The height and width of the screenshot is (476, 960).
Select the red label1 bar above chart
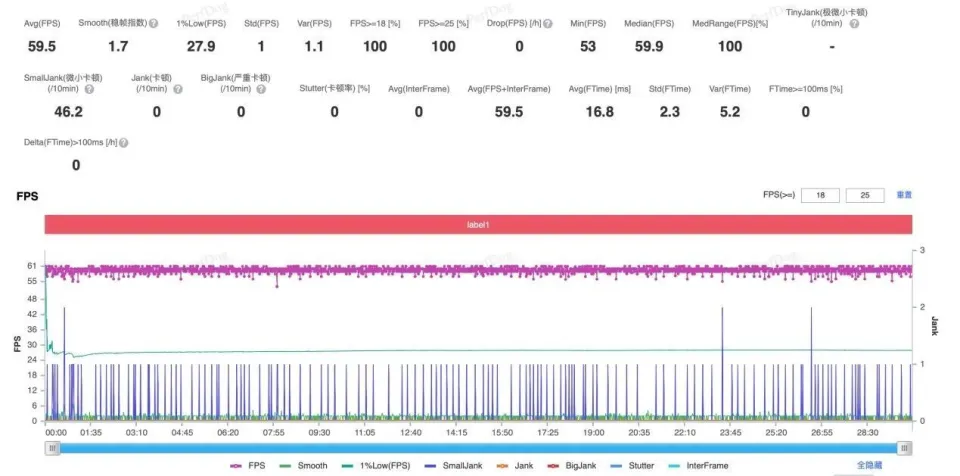[x=478, y=225]
